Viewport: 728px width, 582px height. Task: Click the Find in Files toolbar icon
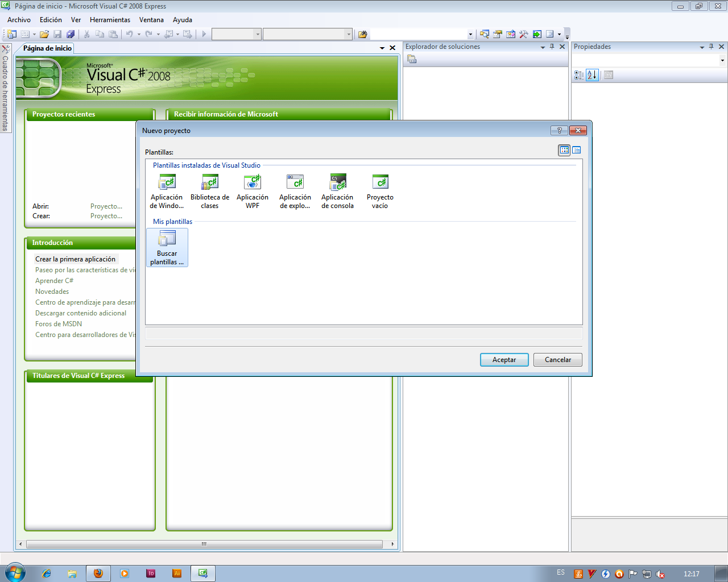tap(362, 34)
